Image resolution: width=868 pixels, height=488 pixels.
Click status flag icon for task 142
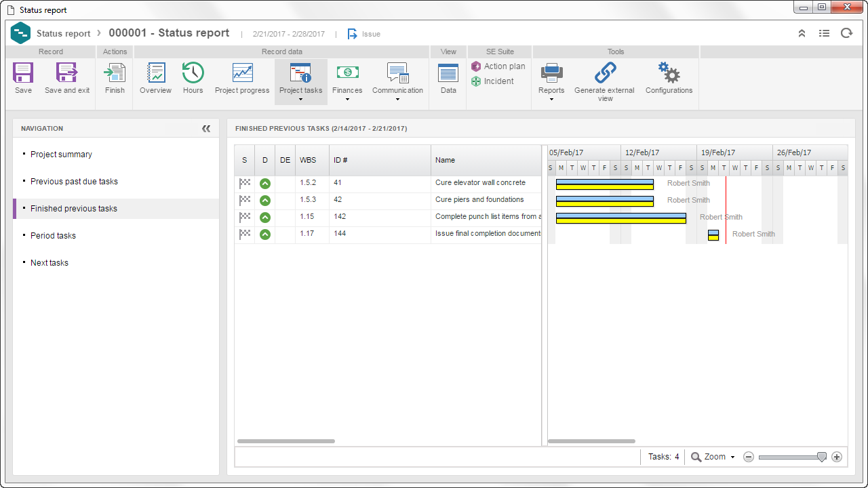coord(245,217)
